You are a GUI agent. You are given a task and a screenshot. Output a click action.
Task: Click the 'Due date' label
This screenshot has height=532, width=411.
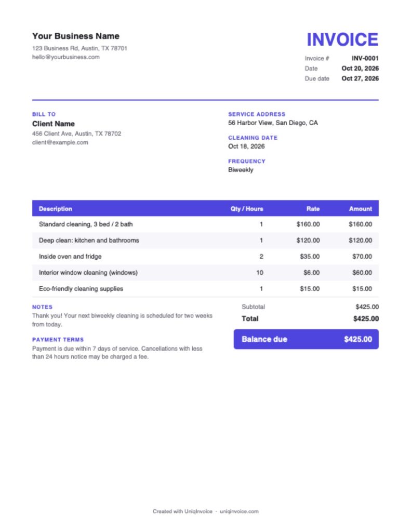pyautogui.click(x=316, y=78)
